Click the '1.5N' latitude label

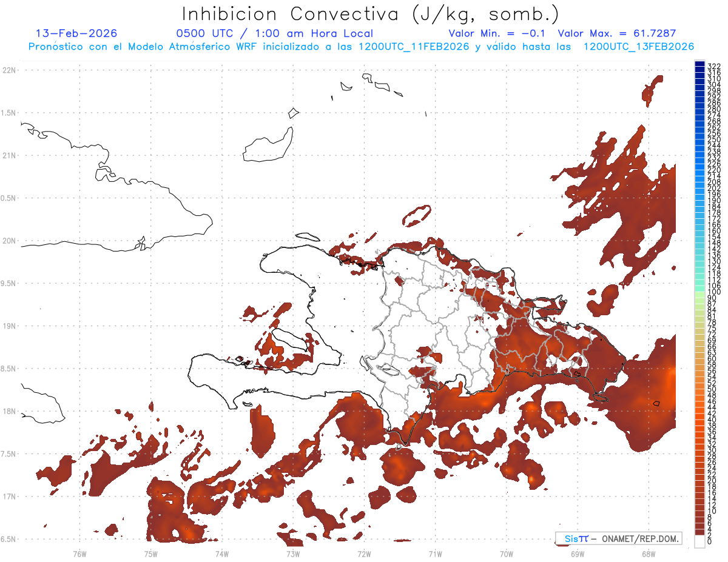click(x=9, y=113)
